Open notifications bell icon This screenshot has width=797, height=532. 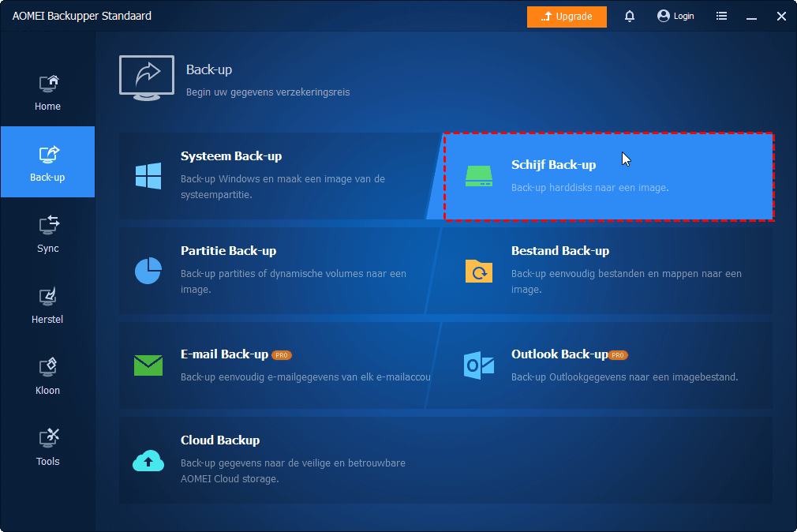click(629, 17)
